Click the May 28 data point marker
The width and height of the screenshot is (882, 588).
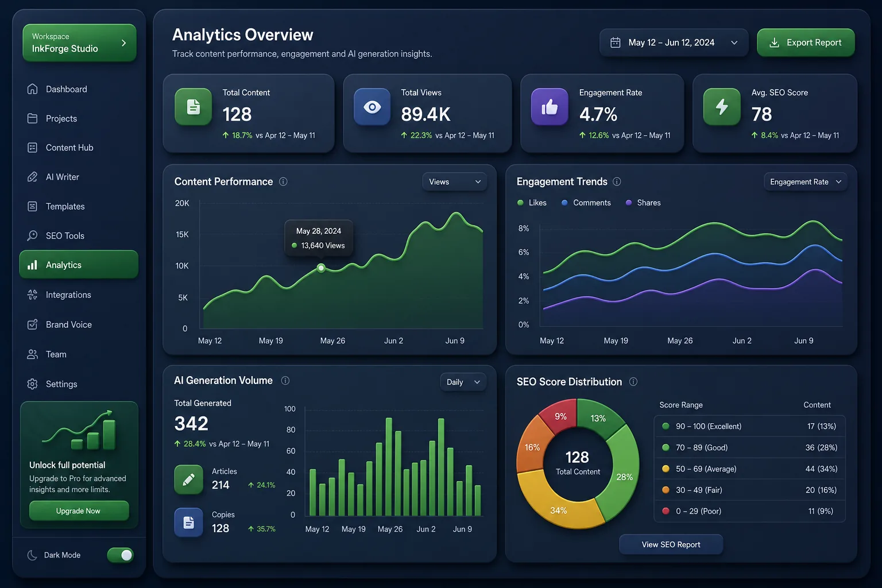pos(321,268)
